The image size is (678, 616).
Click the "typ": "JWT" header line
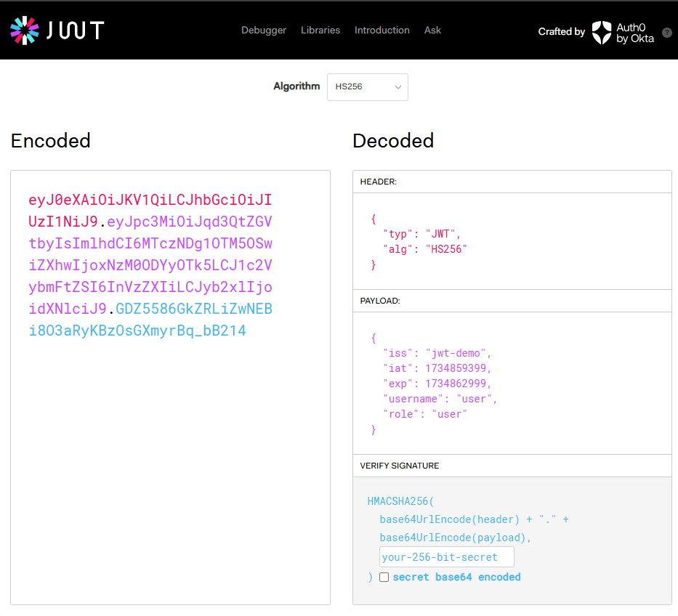pos(421,235)
